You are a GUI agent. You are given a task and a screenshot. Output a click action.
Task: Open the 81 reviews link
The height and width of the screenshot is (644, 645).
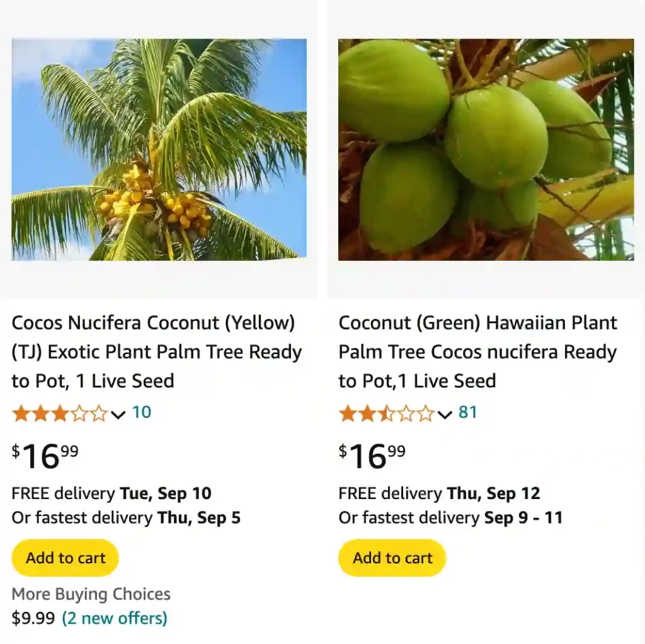click(468, 413)
